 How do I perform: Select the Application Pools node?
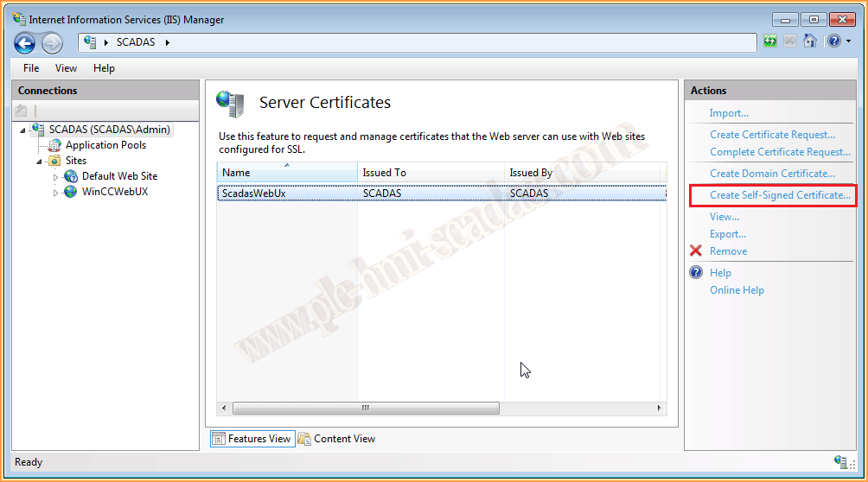tap(105, 145)
